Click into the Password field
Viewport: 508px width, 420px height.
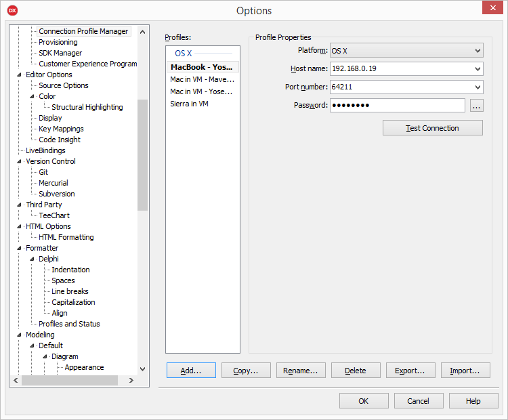pyautogui.click(x=398, y=105)
